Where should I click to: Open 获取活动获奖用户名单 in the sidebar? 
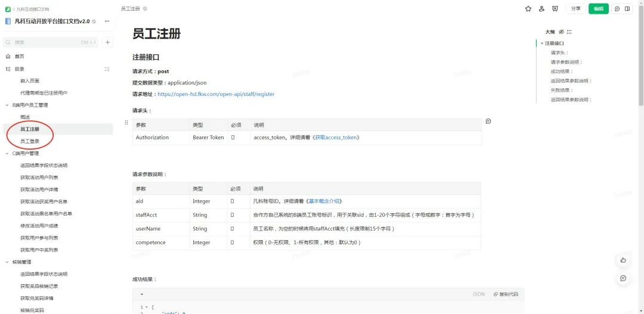pyautogui.click(x=44, y=201)
